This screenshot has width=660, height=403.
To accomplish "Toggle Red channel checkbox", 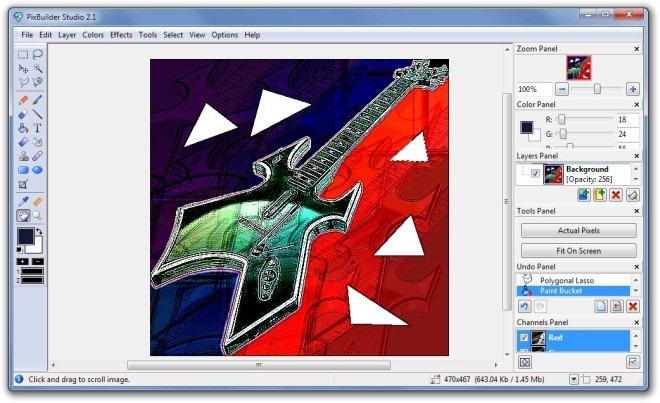I will (x=524, y=337).
